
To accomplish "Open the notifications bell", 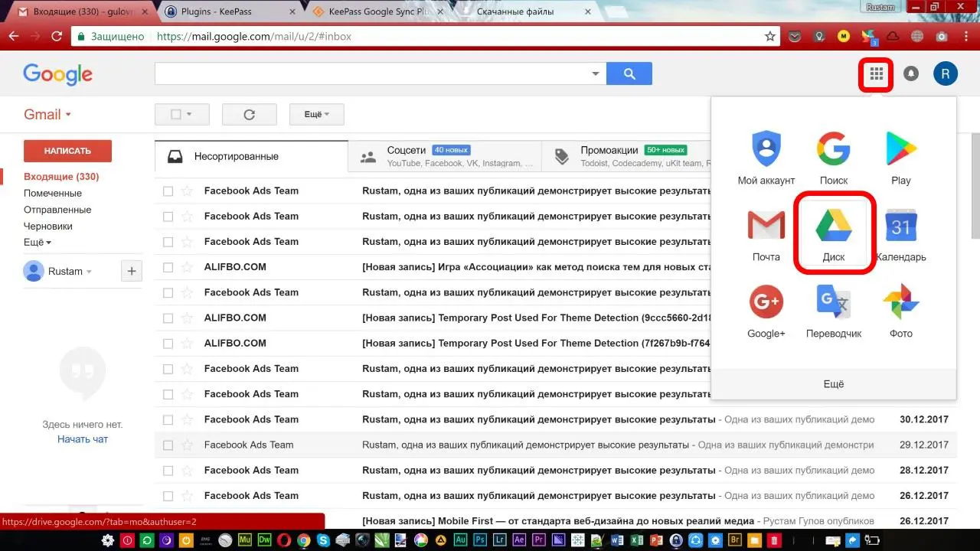I will pos(911,73).
